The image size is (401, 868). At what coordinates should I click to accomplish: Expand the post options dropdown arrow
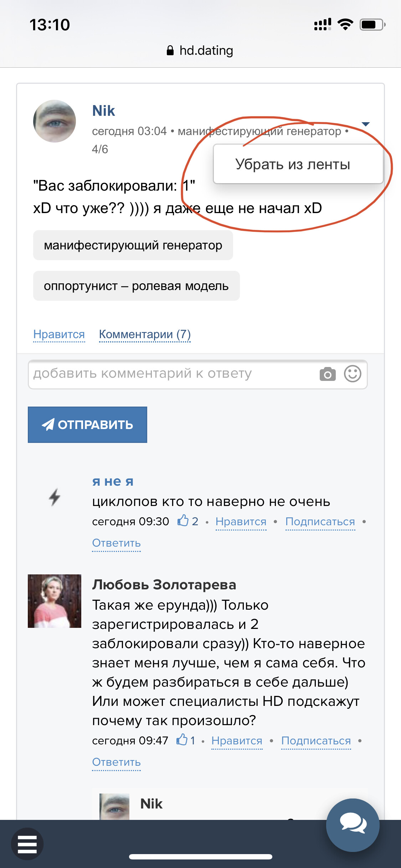366,124
